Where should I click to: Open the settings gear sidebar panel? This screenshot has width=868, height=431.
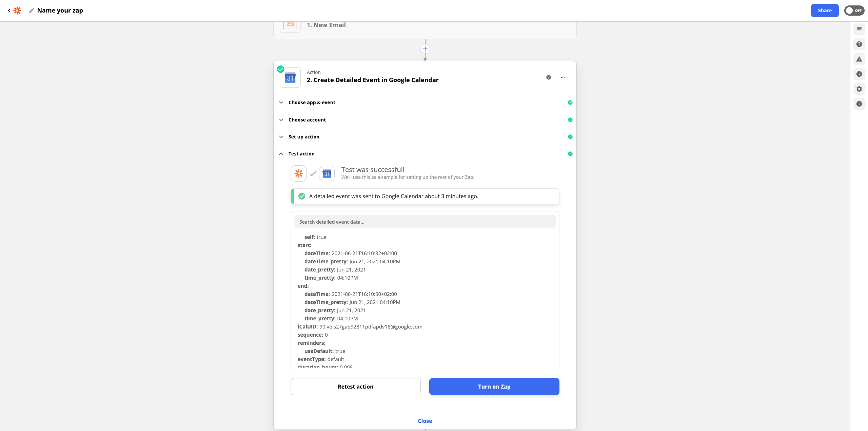pyautogui.click(x=859, y=89)
